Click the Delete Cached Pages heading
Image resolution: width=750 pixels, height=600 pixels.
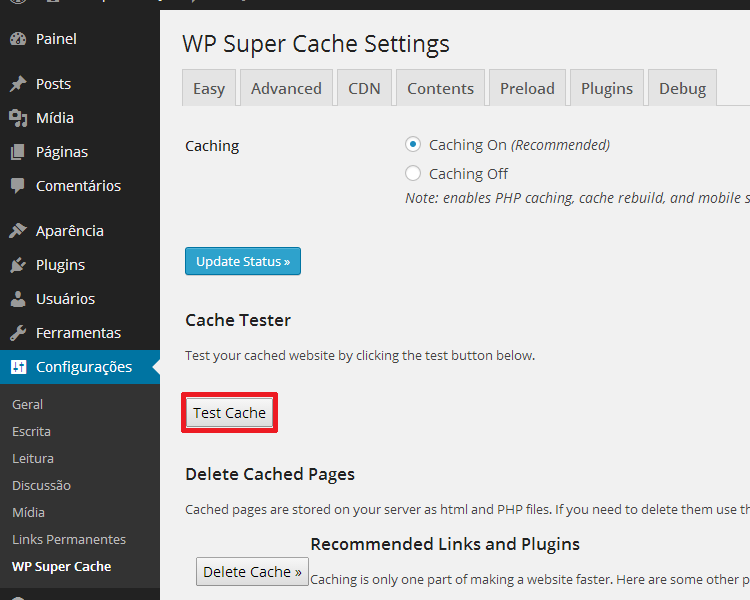pos(270,474)
